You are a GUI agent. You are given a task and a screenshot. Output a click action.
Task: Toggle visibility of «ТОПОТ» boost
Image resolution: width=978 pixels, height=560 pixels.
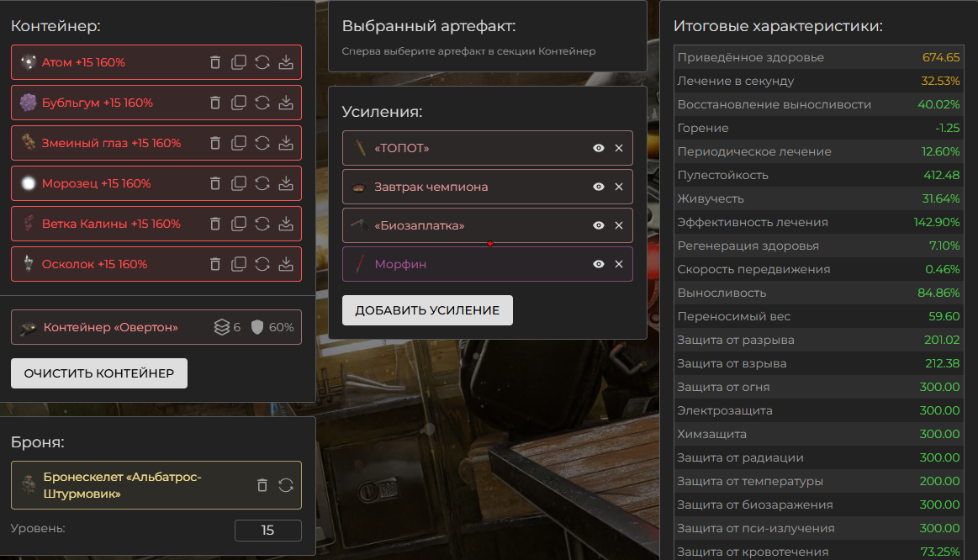pyautogui.click(x=599, y=148)
